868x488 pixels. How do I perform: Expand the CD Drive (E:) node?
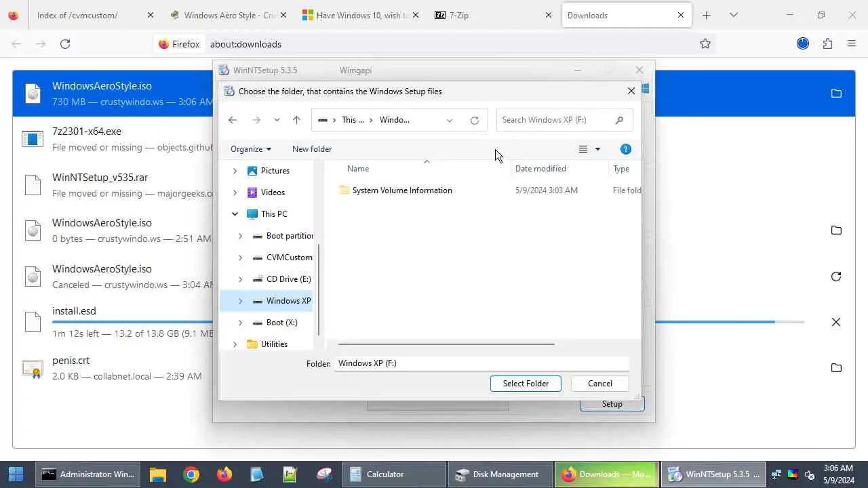240,279
